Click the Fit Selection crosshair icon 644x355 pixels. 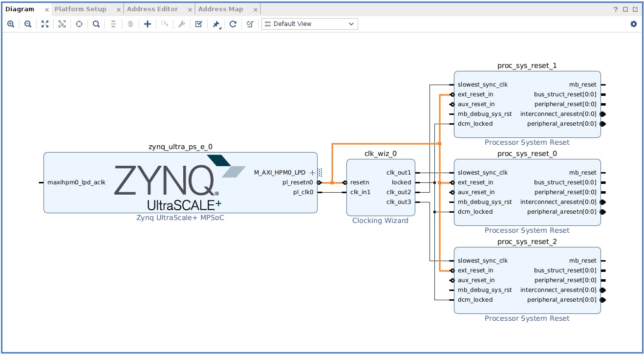(79, 24)
